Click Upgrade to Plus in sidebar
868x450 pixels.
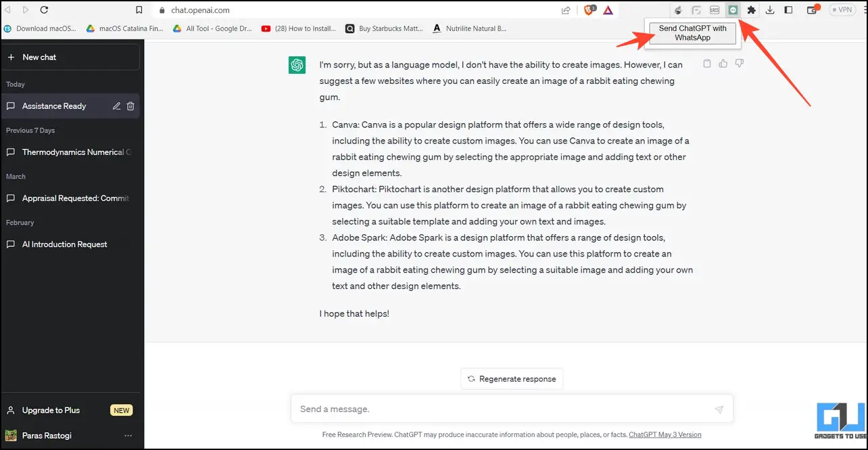tap(70, 410)
